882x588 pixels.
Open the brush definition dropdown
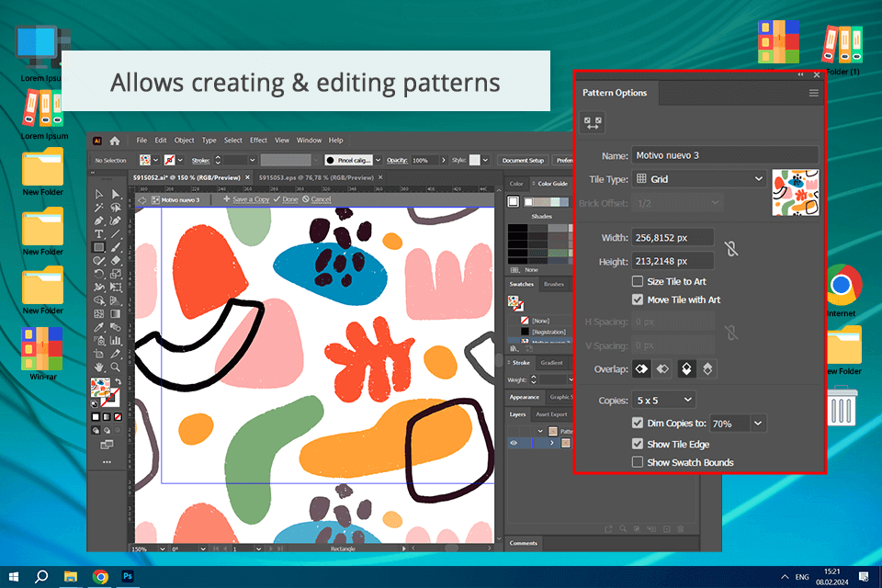(378, 161)
